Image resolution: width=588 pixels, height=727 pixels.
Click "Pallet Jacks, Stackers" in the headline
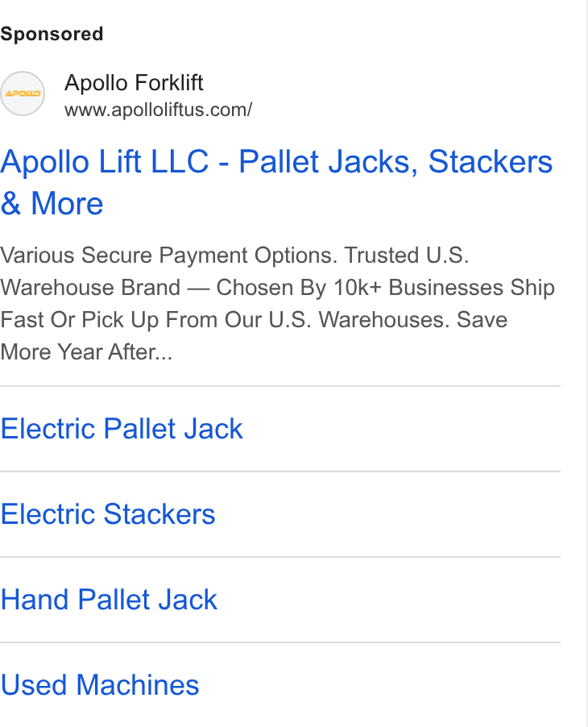[395, 162]
